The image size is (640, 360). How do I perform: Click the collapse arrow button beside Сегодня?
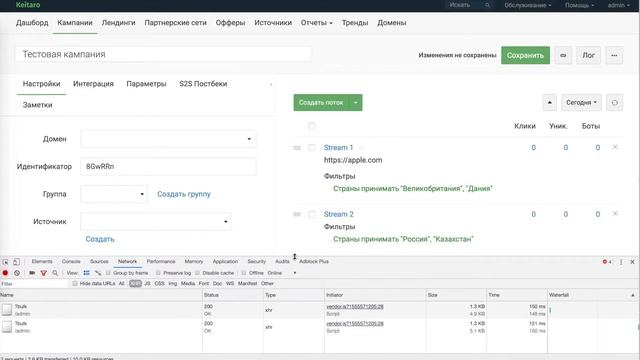(x=549, y=102)
